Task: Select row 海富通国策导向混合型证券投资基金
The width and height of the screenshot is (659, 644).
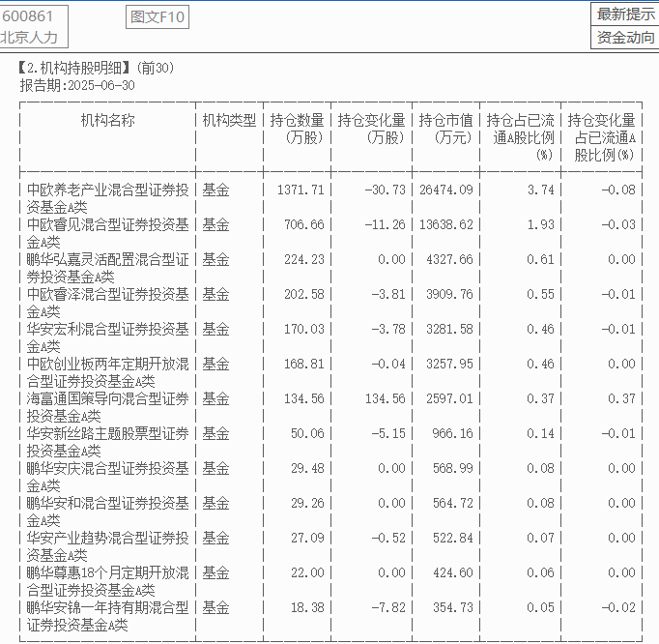Action: tap(330, 408)
